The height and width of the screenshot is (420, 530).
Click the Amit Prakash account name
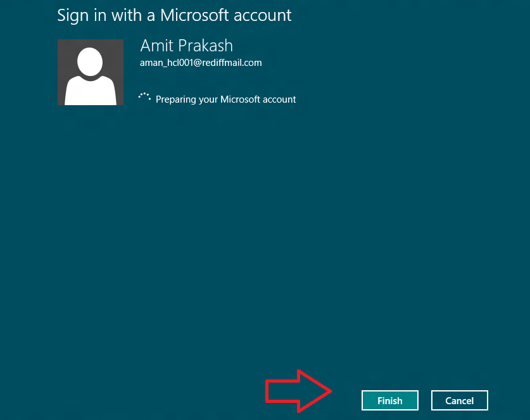[187, 46]
